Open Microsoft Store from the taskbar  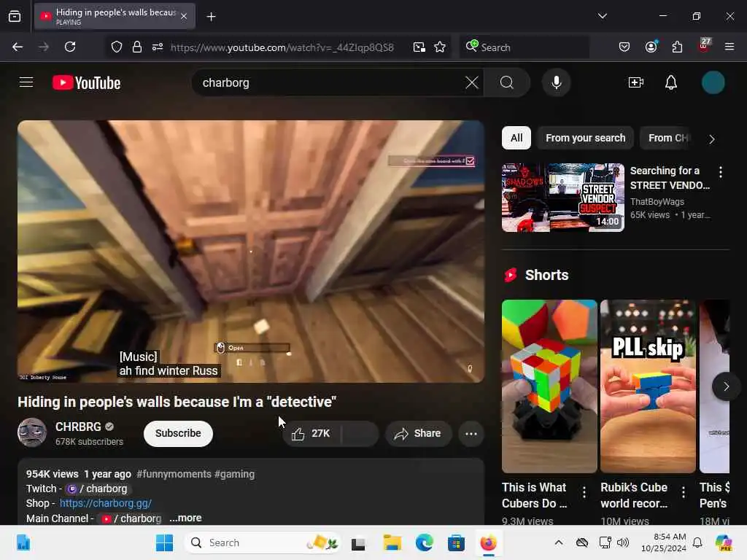coord(456,542)
